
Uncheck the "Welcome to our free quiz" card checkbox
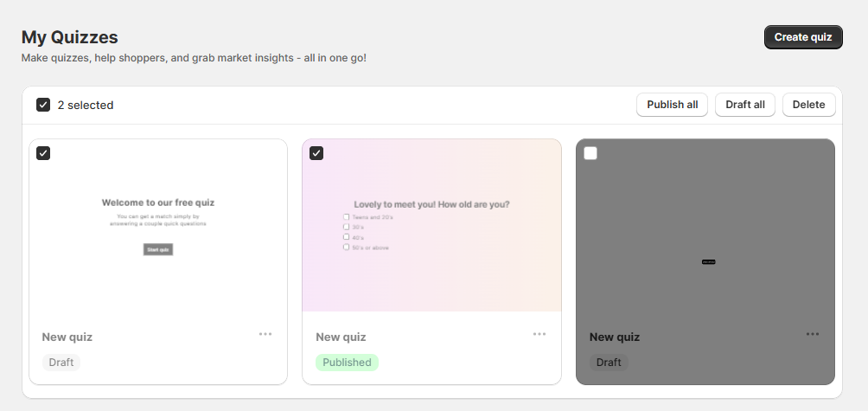click(x=43, y=153)
